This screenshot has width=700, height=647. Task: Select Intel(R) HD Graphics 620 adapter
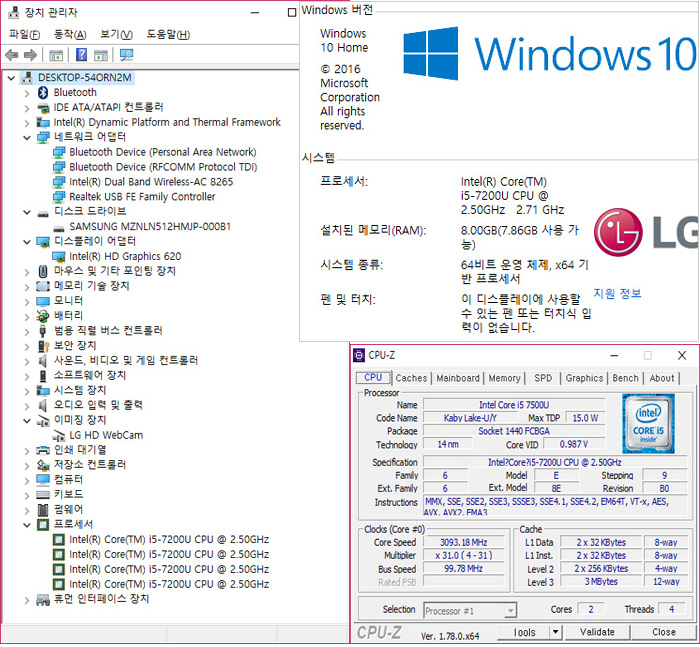[x=125, y=257]
